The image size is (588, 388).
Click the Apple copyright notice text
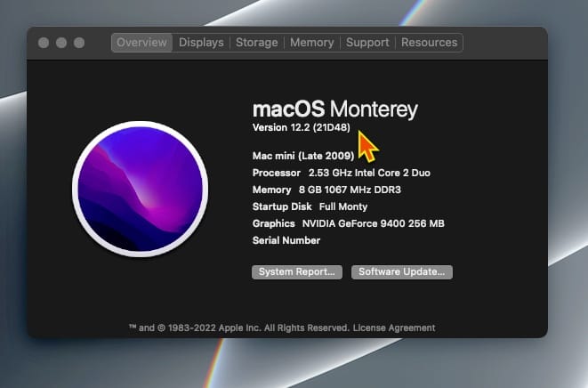pos(239,328)
